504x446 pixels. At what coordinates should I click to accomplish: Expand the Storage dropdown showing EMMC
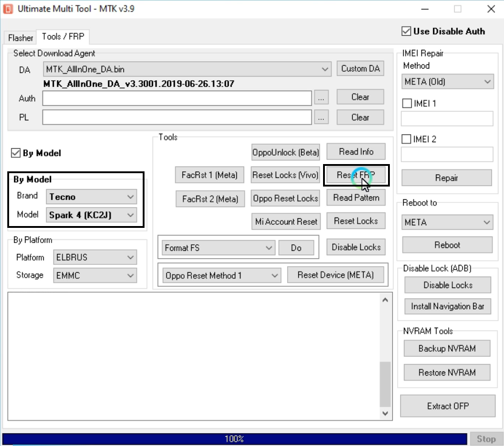[95, 275]
